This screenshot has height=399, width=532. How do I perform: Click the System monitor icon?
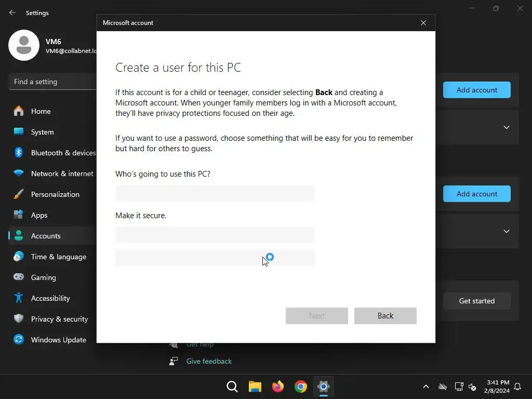pyautogui.click(x=19, y=131)
